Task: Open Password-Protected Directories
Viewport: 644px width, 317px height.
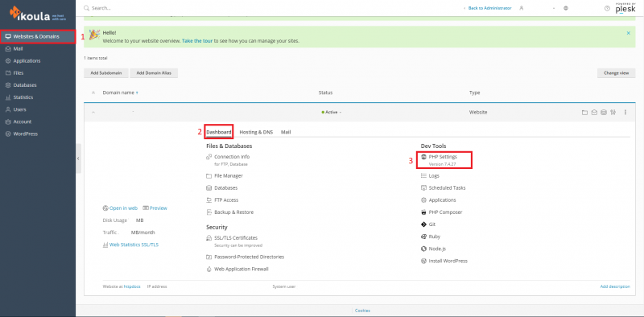Action: point(249,257)
